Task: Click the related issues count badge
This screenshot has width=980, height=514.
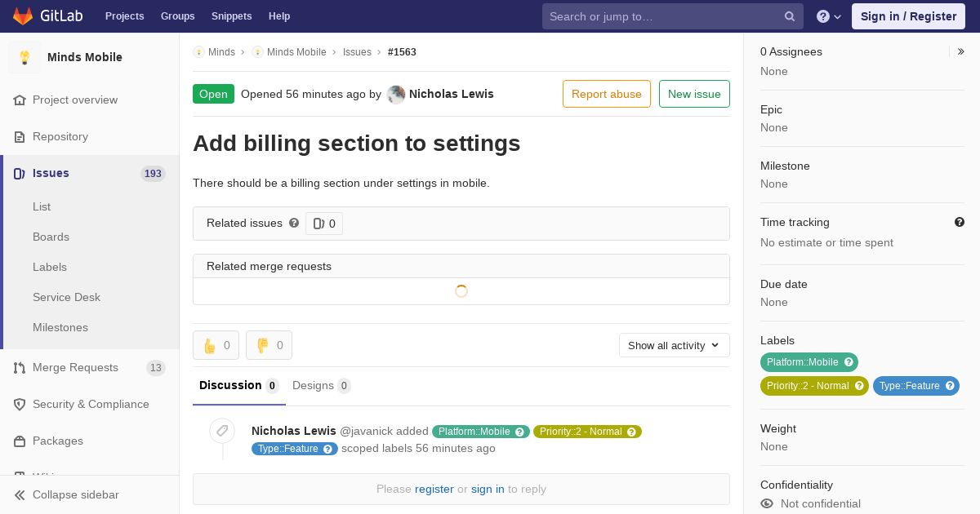Action: tap(324, 224)
